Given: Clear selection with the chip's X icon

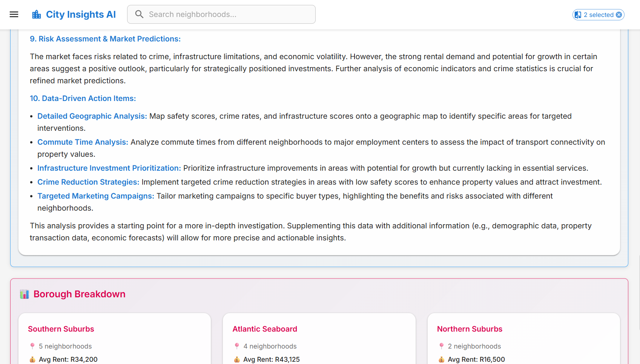Looking at the screenshot, I should point(619,15).
